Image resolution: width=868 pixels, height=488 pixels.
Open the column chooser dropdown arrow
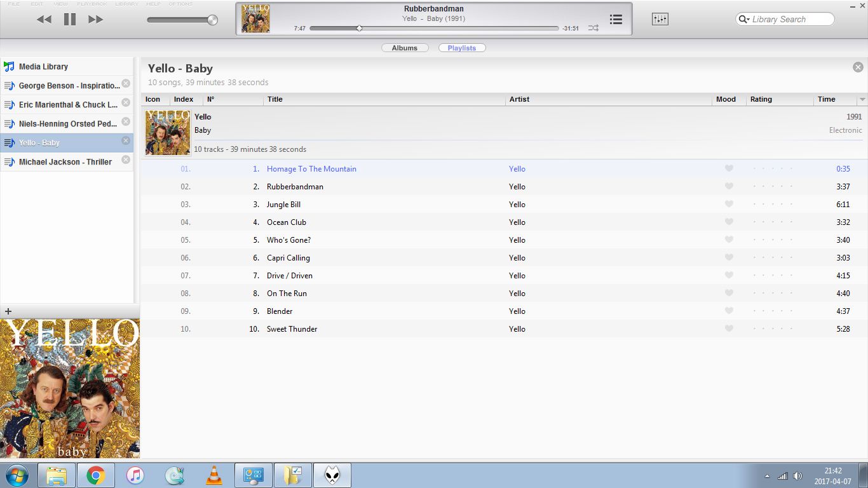862,100
